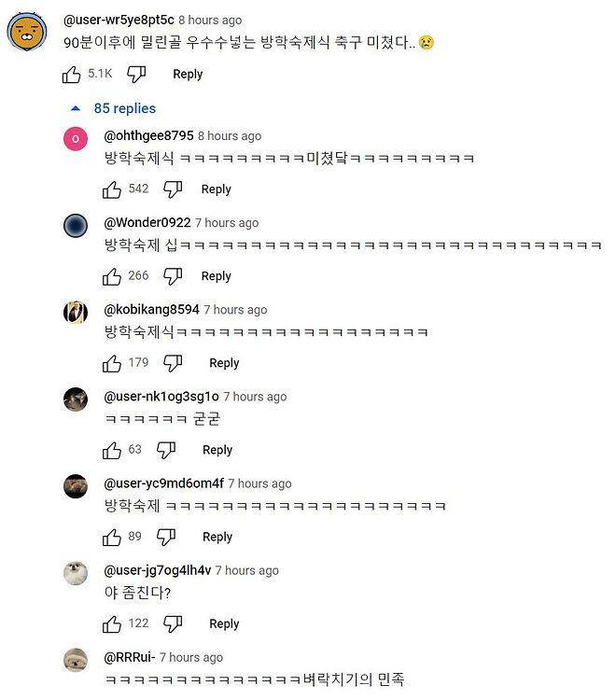Image resolution: width=616 pixels, height=700 pixels.
Task: Thumbs up the @user-nk1og3sg1o reply
Action: 112,450
